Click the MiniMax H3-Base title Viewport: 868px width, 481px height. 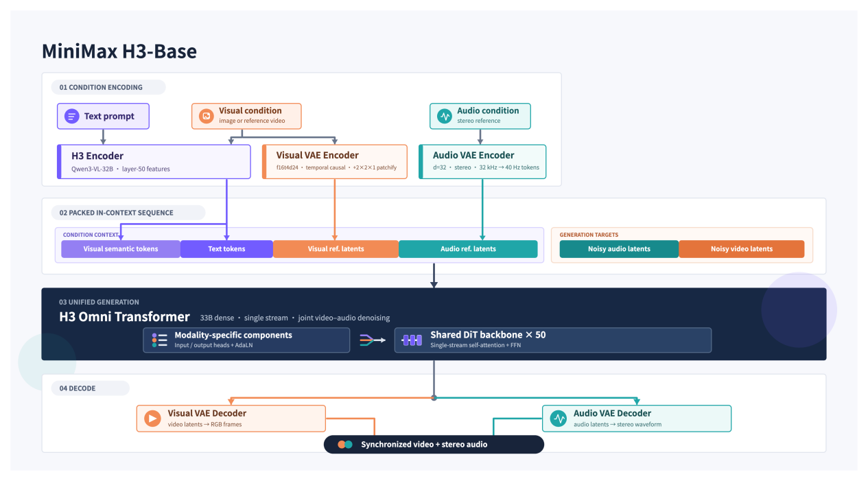[x=119, y=51]
